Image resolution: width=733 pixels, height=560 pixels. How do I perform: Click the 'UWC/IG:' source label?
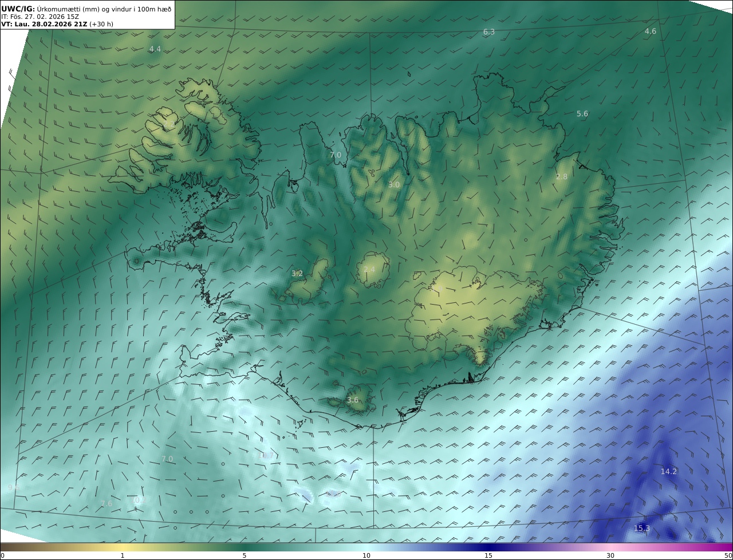pyautogui.click(x=18, y=9)
